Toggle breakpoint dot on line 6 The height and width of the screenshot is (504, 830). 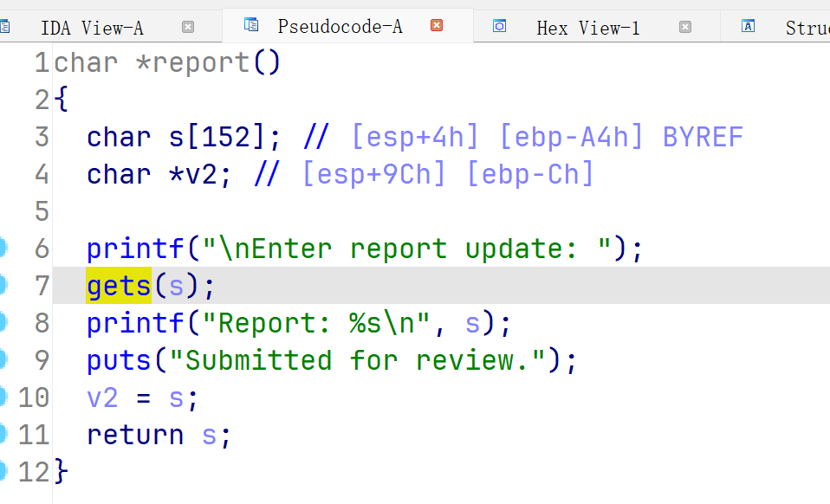(x=3, y=248)
